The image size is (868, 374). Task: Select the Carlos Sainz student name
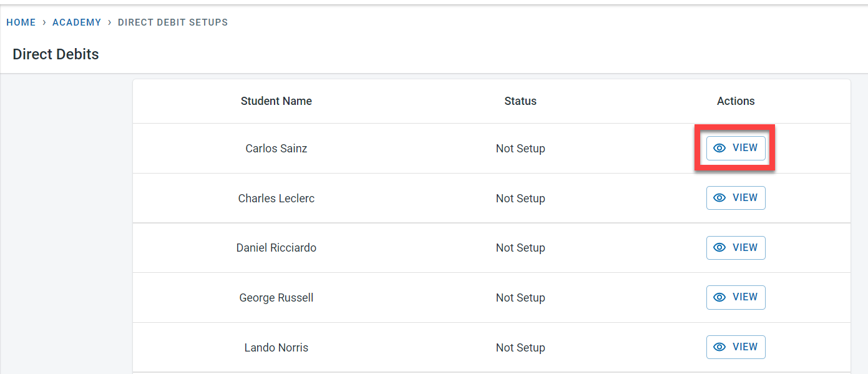click(276, 149)
